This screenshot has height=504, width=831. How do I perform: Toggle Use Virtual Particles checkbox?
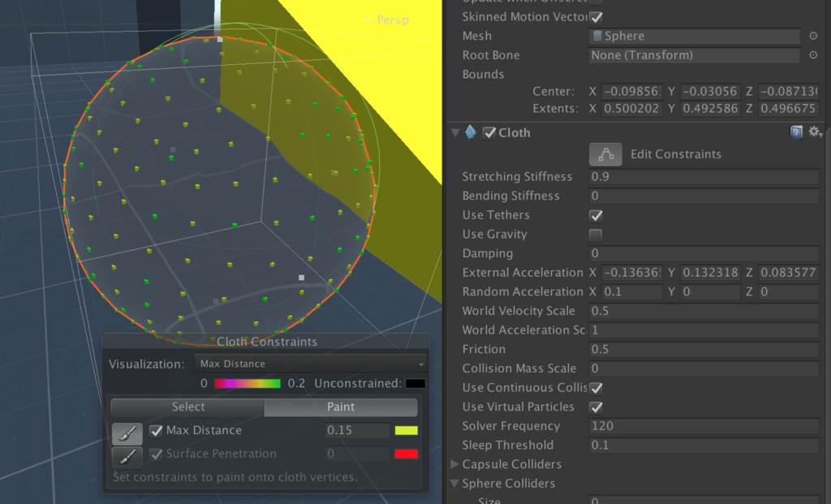pos(596,407)
